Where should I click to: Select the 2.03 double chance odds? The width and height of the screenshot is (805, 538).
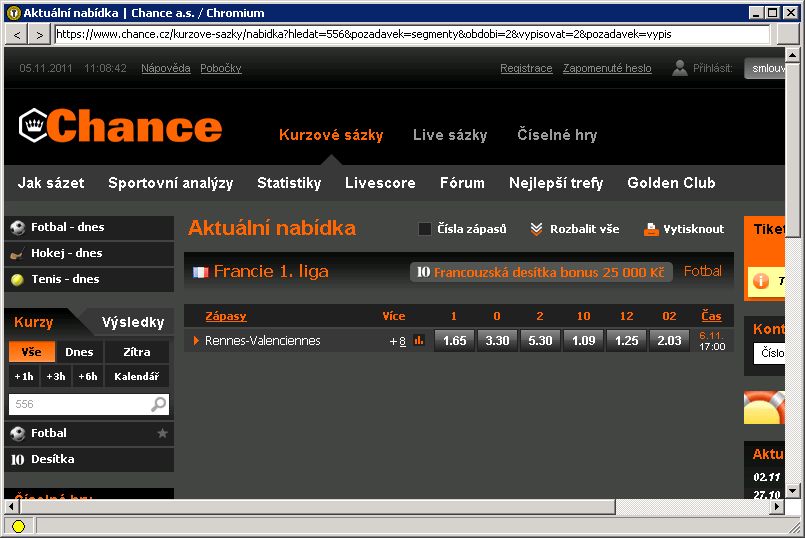669,340
